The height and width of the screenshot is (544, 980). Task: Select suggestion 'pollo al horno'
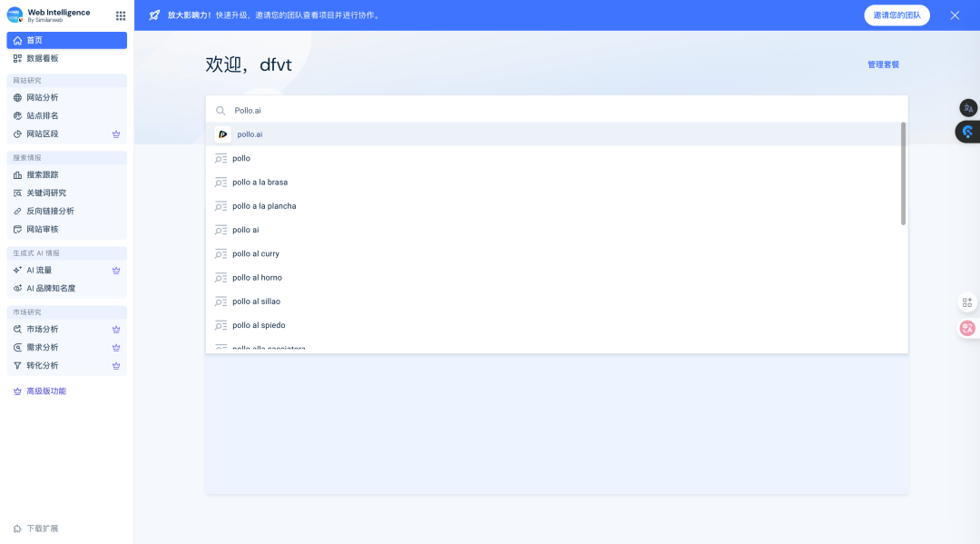click(x=554, y=277)
